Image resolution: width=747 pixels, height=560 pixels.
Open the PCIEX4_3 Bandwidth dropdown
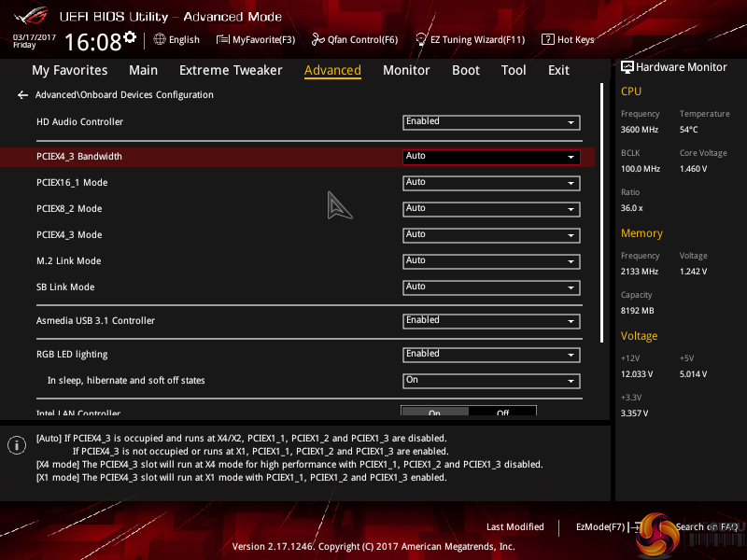[x=491, y=157]
